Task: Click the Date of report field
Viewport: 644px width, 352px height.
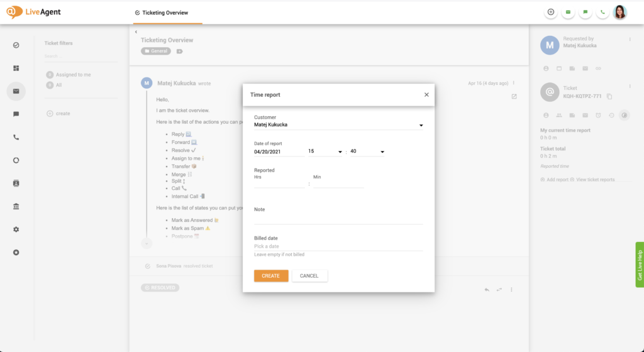Action: (278, 151)
